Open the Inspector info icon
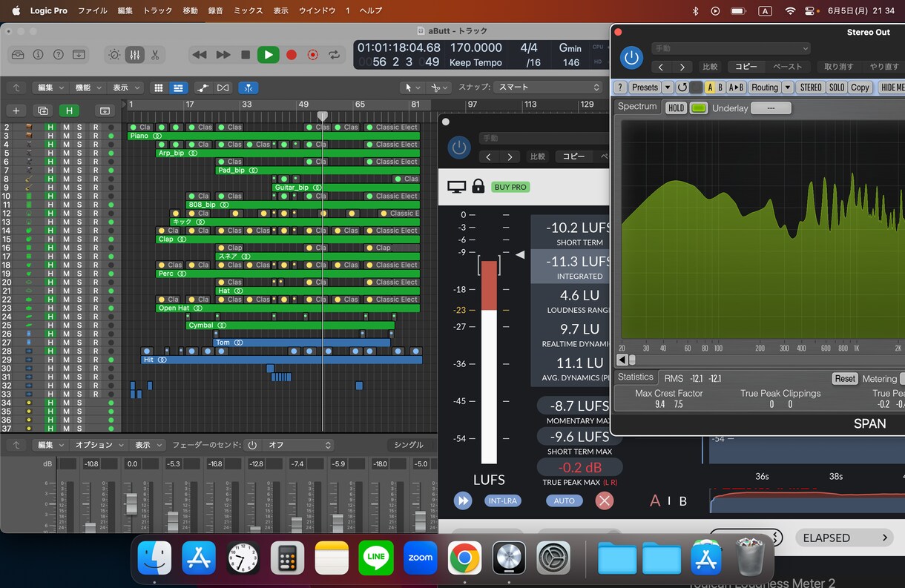 pyautogui.click(x=38, y=55)
